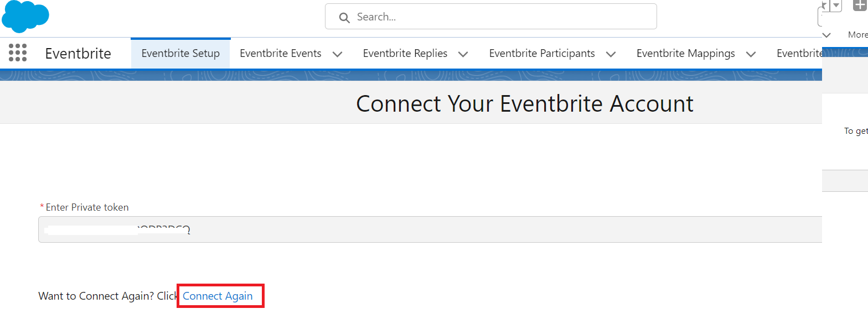The width and height of the screenshot is (868, 319).
Task: Expand the Eventbrite Participants tab chevron
Action: point(611,54)
